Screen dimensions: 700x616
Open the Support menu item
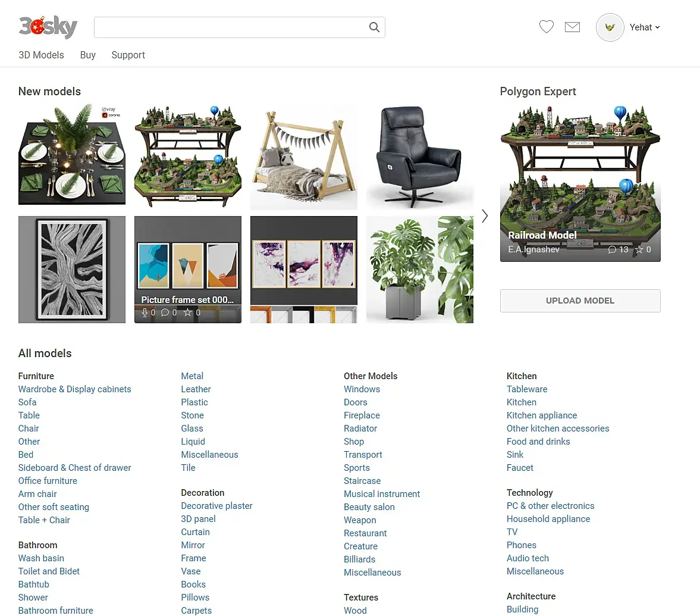pyautogui.click(x=128, y=55)
